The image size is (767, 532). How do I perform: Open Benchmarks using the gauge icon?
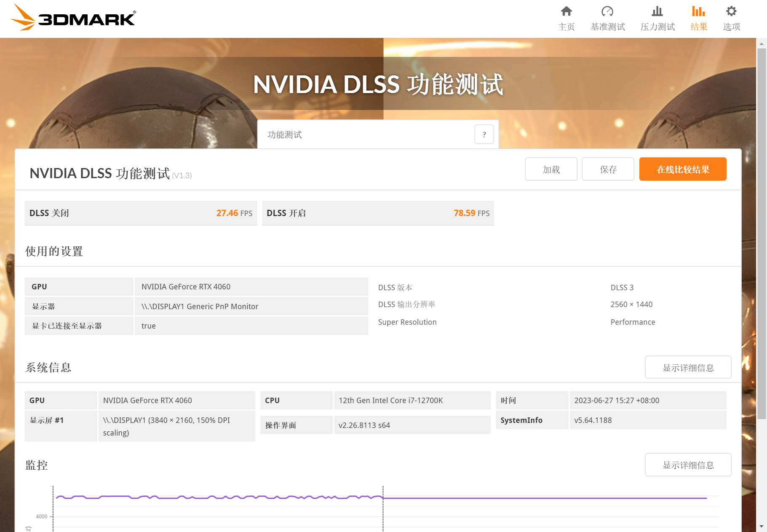607,11
